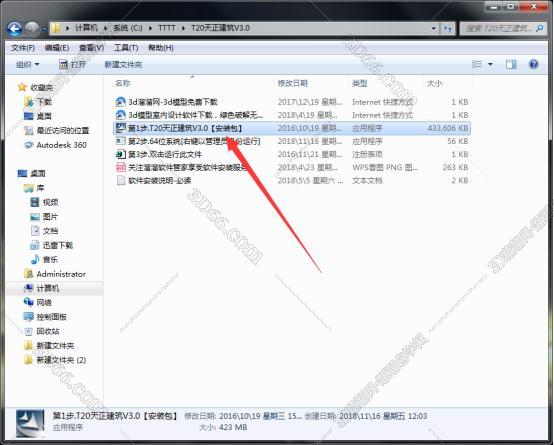Click the 打开 toolbar button
The image size is (554, 445).
(72, 65)
